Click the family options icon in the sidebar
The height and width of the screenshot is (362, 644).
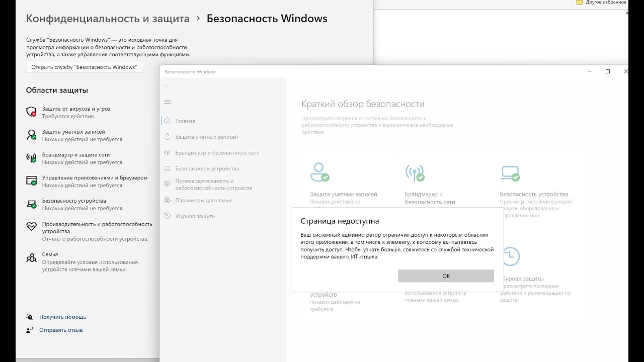(168, 200)
